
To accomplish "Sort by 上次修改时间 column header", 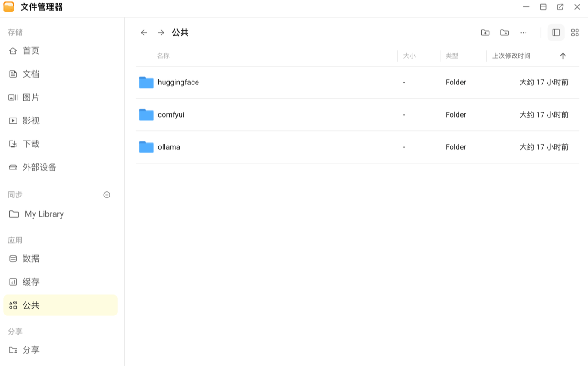I will (511, 56).
